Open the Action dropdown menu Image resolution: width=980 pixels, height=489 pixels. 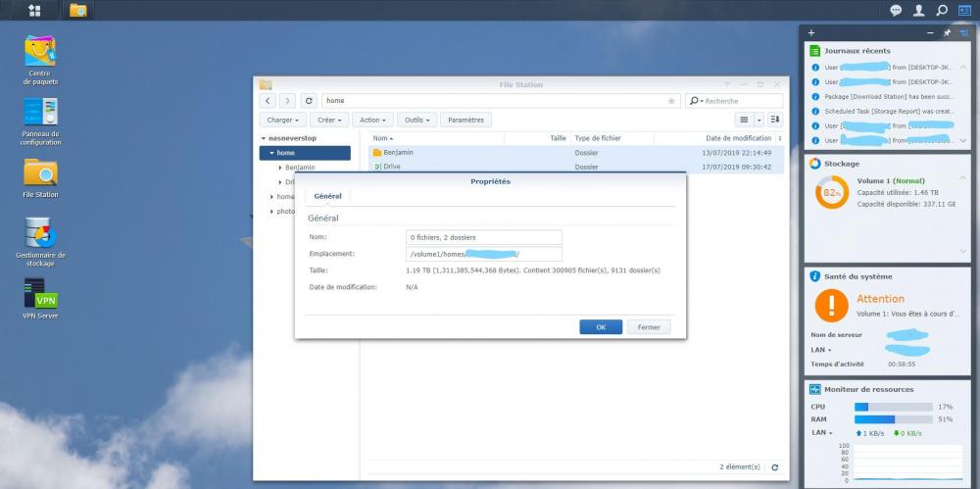373,120
